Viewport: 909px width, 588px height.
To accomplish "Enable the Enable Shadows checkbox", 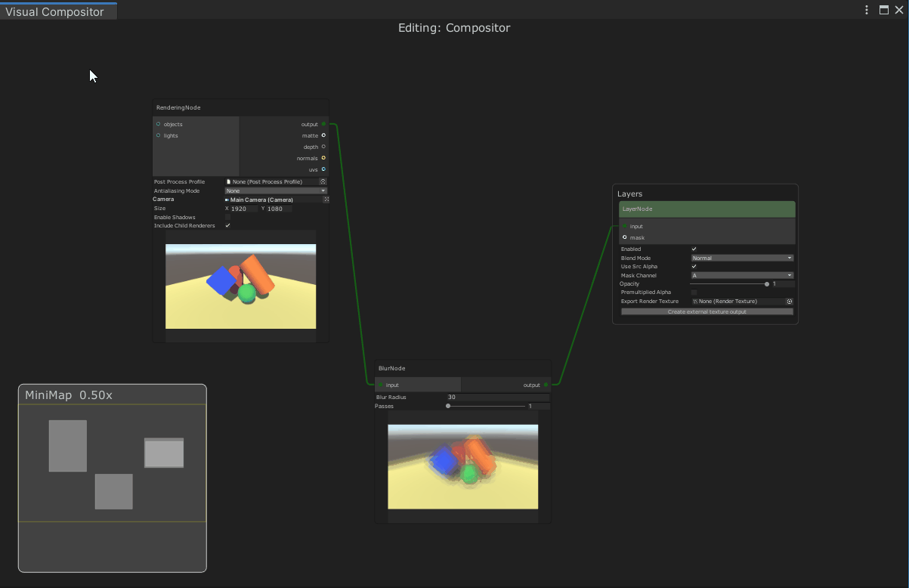I will coord(227,217).
